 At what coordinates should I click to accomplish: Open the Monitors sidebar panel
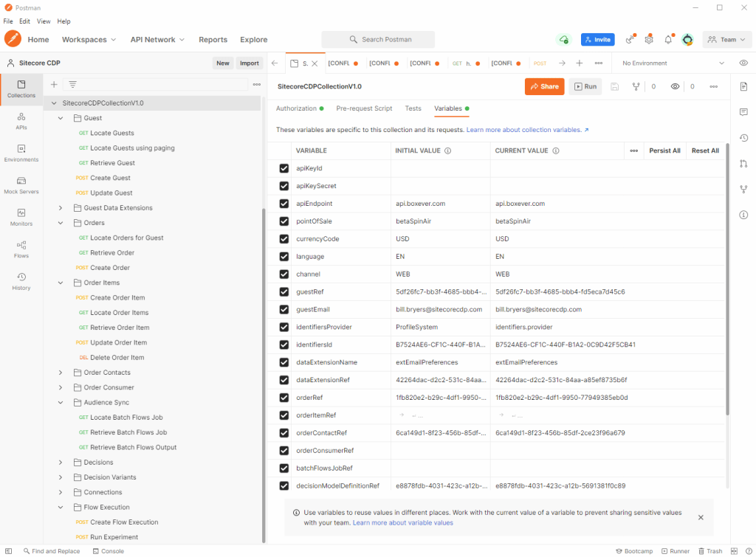[21, 217]
